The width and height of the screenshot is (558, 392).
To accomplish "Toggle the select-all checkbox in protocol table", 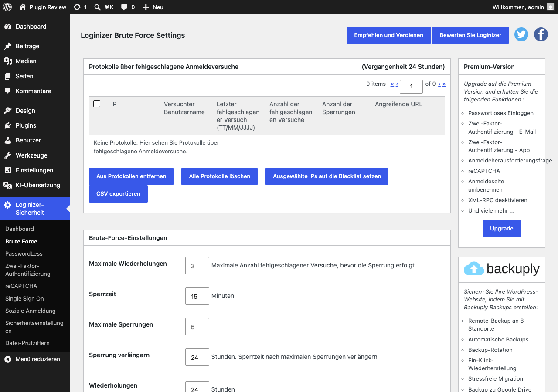I will click(x=97, y=104).
